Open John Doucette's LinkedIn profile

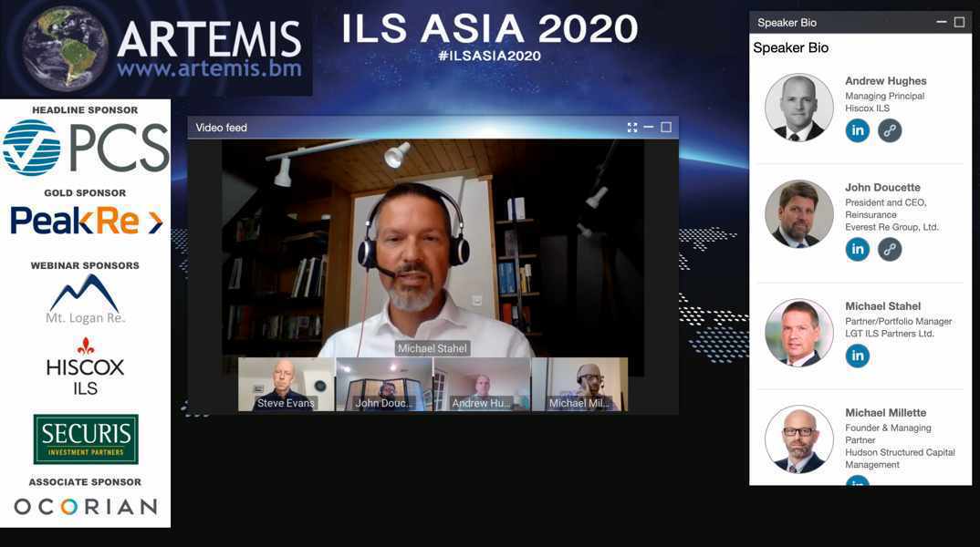[857, 248]
